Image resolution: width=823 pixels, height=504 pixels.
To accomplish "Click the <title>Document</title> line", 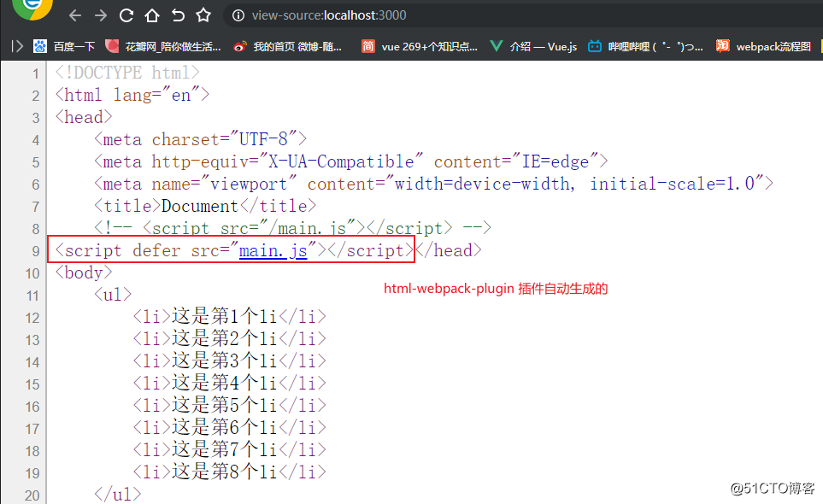I will [205, 206].
